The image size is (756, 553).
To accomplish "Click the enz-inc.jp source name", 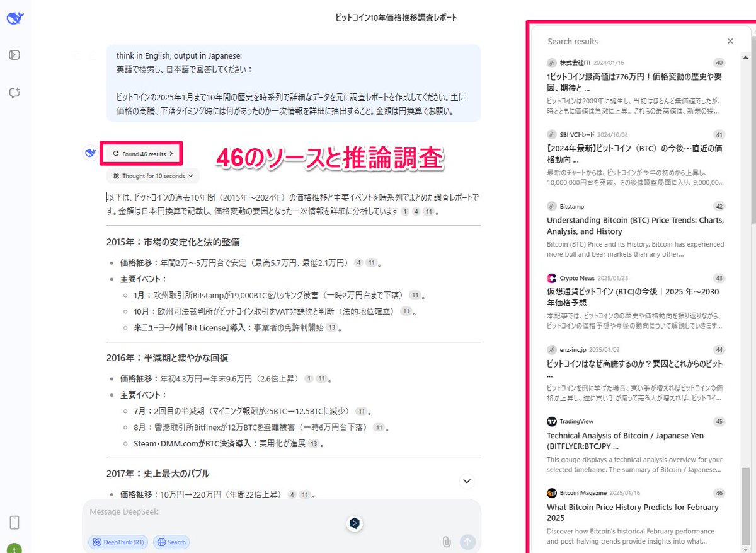I will click(x=573, y=350).
